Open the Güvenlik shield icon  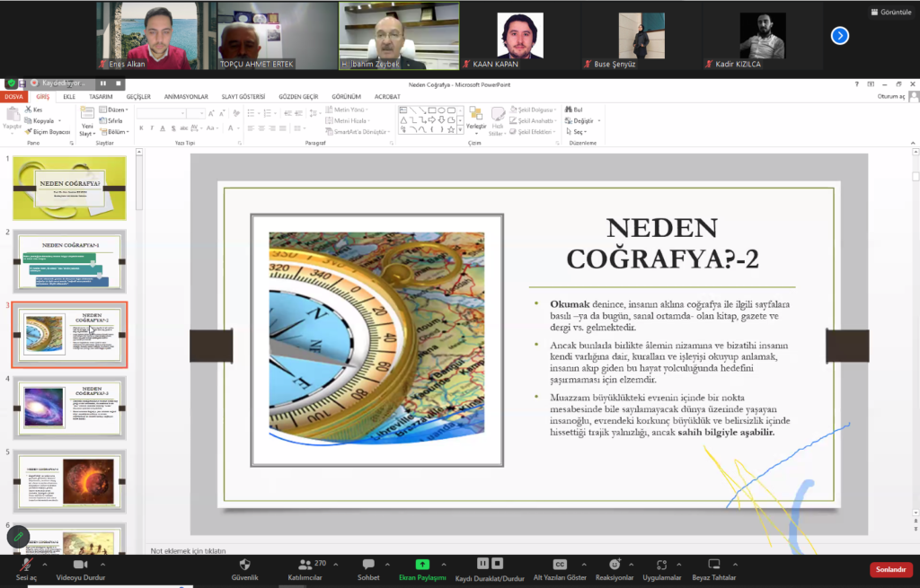[244, 565]
